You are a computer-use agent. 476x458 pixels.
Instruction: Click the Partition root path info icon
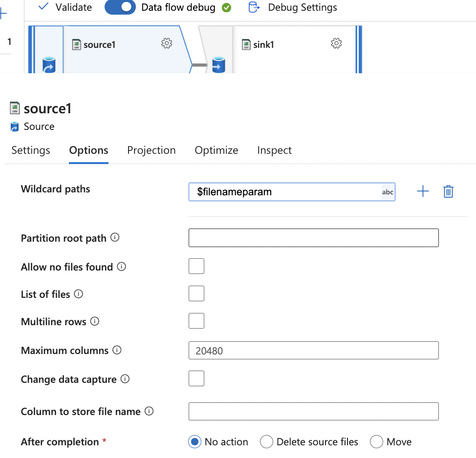[115, 238]
